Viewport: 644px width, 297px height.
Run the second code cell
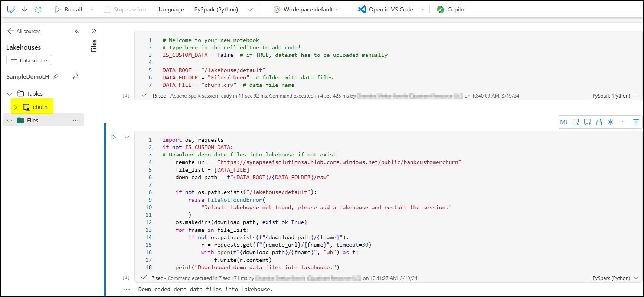pyautogui.click(x=114, y=137)
